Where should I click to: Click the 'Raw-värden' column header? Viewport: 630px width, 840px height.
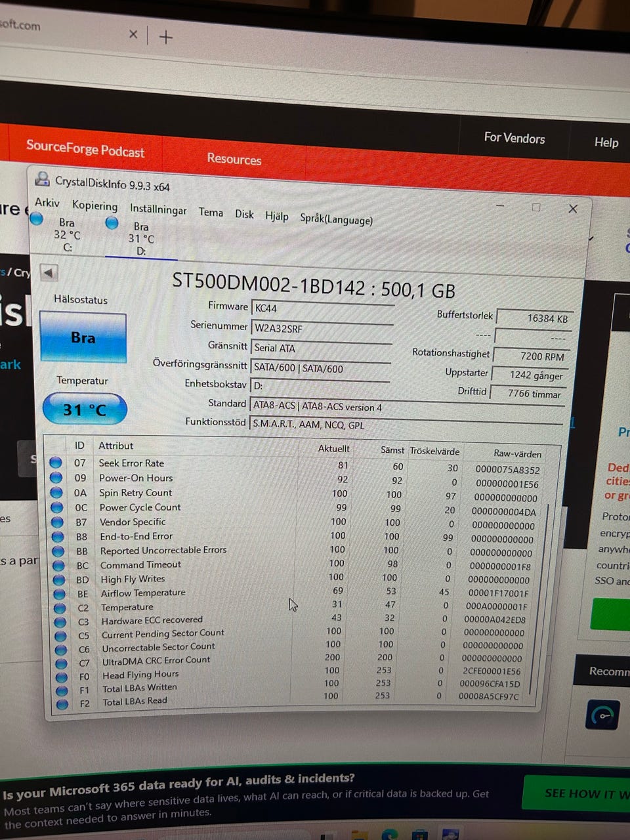tap(518, 453)
